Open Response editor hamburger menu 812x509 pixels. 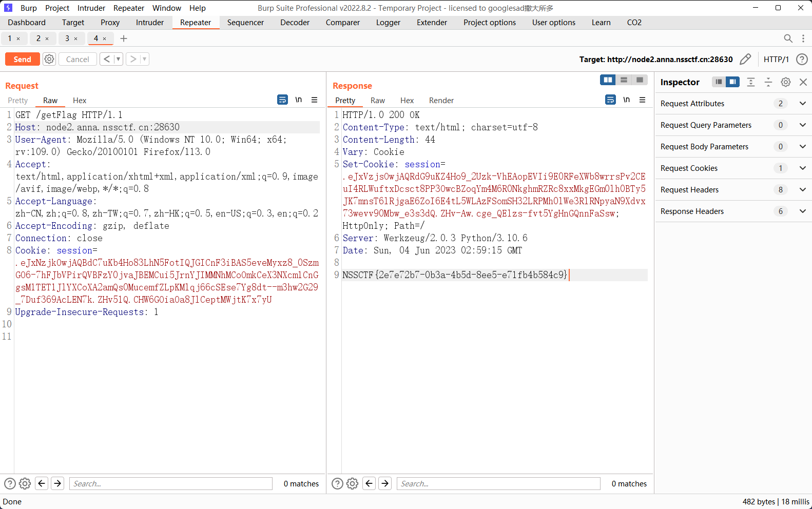click(643, 100)
